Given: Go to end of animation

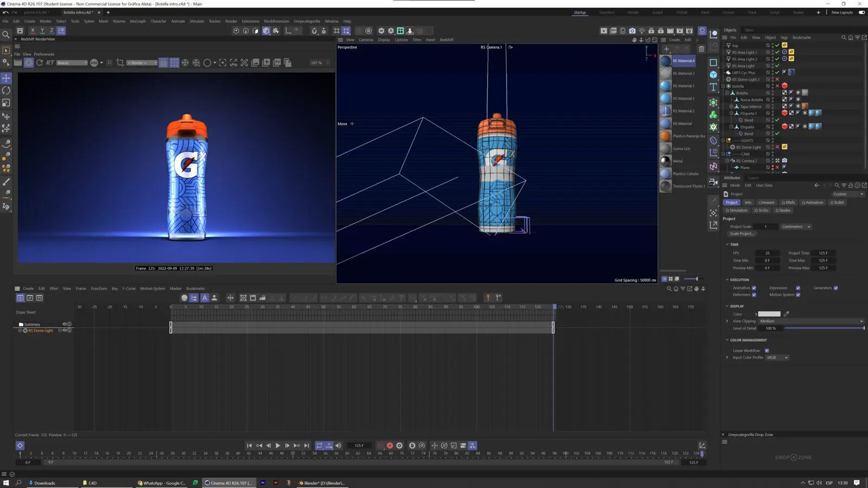Looking at the screenshot, I should [307, 446].
